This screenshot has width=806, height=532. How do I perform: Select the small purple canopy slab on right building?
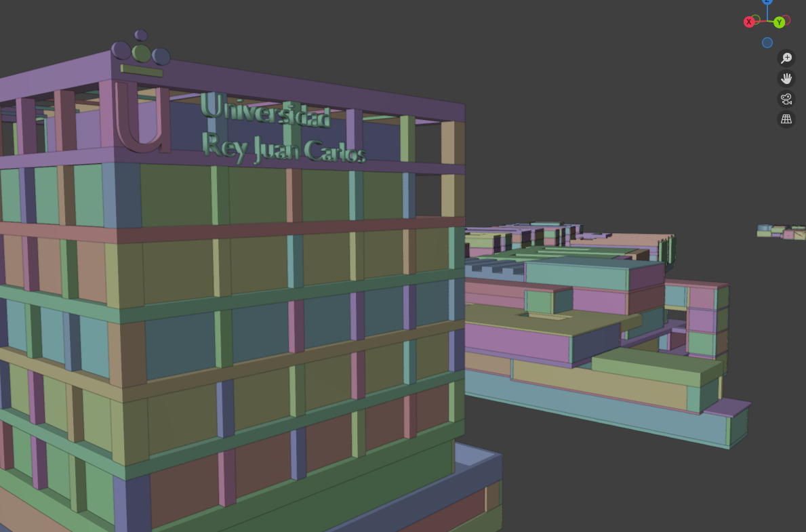727,407
